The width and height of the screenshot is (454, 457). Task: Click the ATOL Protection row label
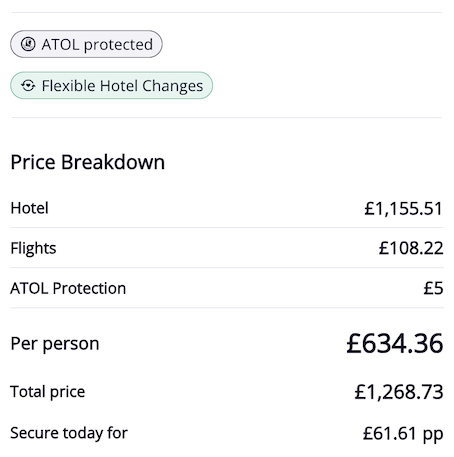[68, 288]
